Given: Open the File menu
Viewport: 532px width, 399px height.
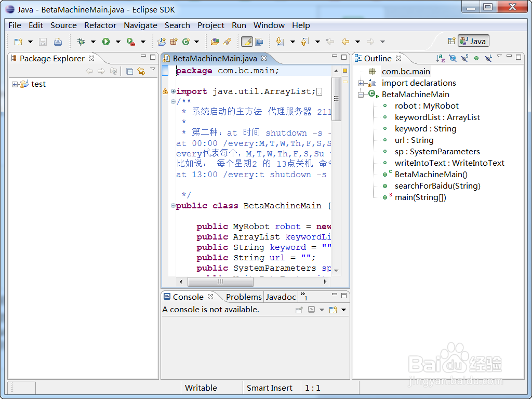Looking at the screenshot, I should coord(15,25).
